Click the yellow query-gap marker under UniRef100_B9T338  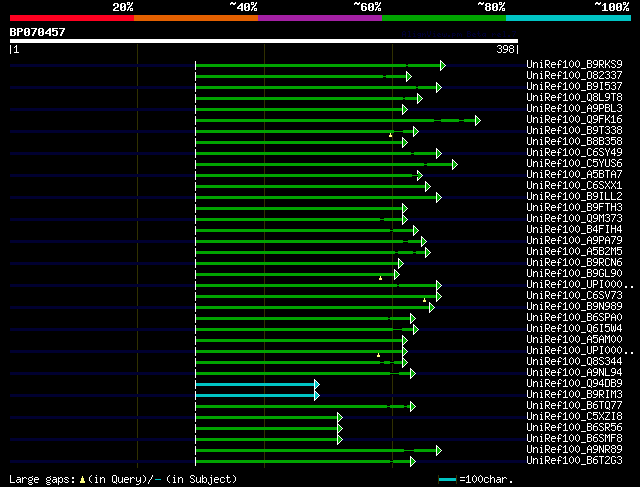(x=391, y=135)
